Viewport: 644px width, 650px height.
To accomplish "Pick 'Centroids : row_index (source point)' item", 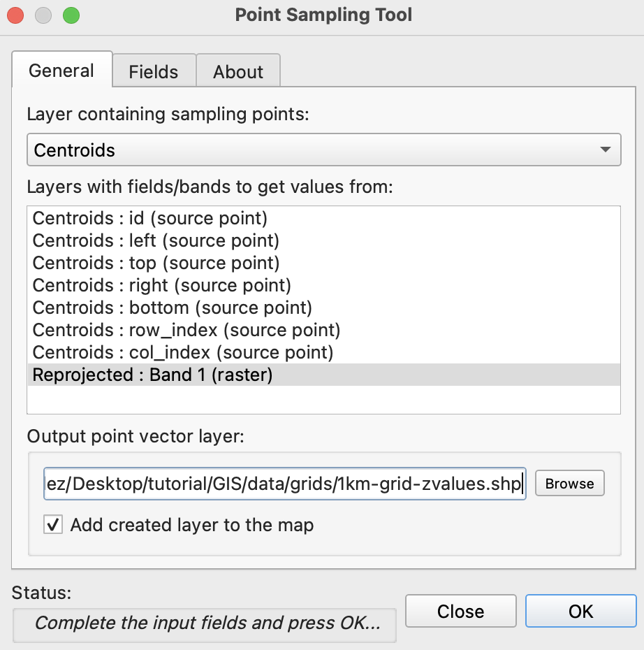I will [x=186, y=330].
